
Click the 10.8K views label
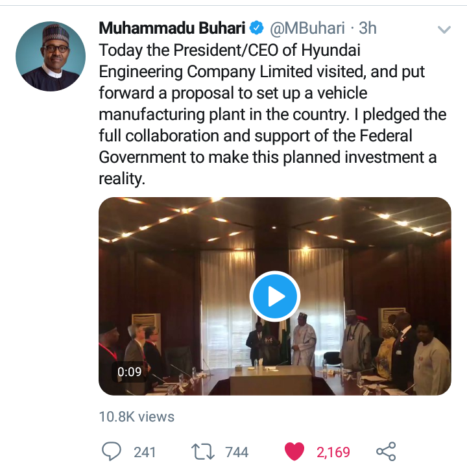coord(136,416)
